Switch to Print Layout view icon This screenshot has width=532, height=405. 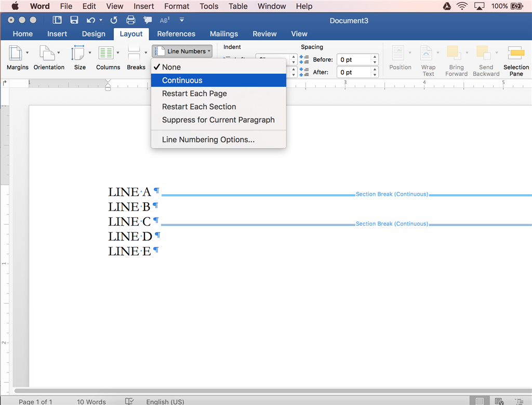point(480,401)
